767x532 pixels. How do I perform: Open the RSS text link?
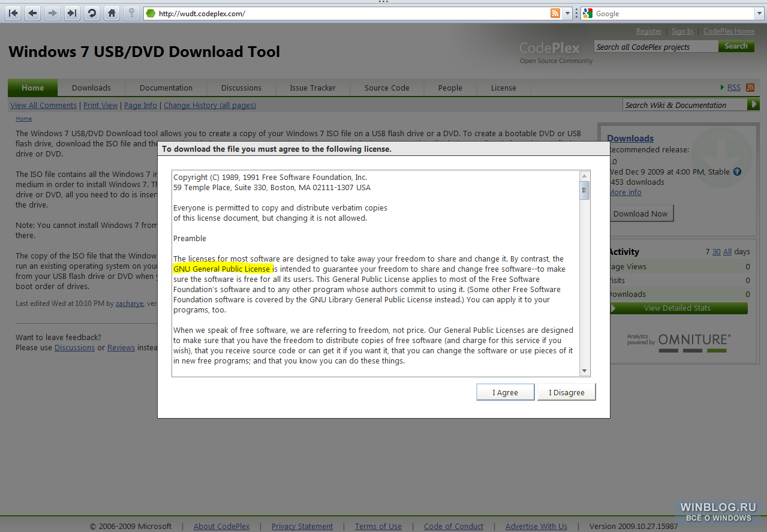click(x=733, y=88)
